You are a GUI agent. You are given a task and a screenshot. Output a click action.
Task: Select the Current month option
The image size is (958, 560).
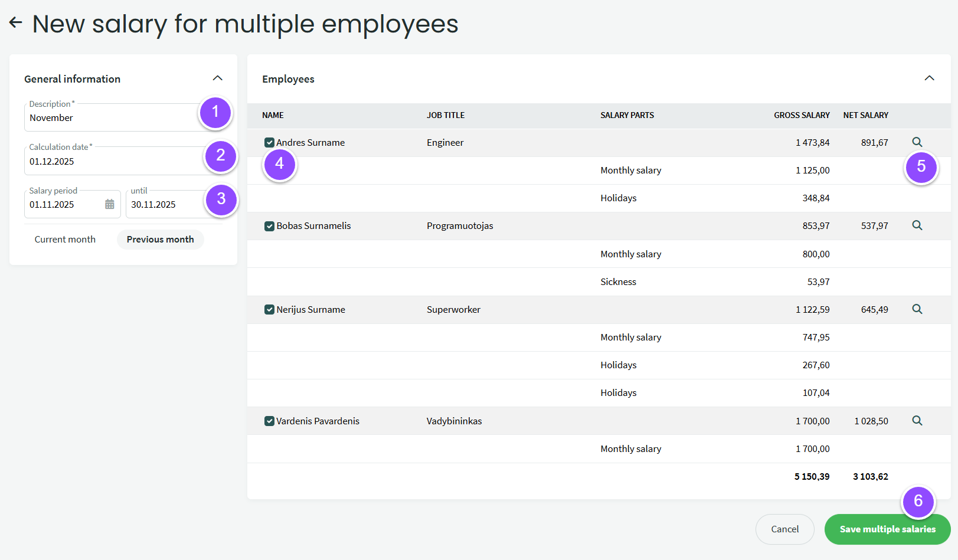(x=65, y=240)
